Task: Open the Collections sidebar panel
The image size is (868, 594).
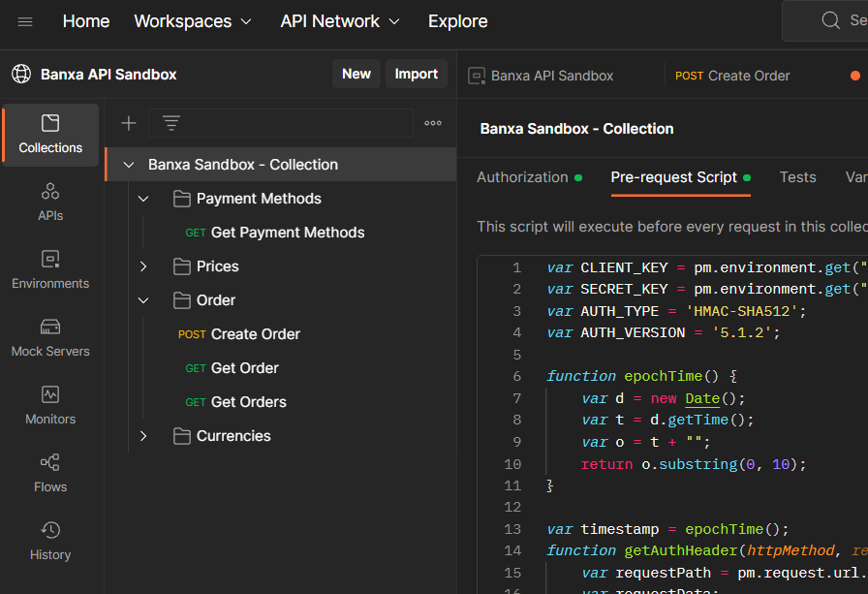Action: [50, 135]
